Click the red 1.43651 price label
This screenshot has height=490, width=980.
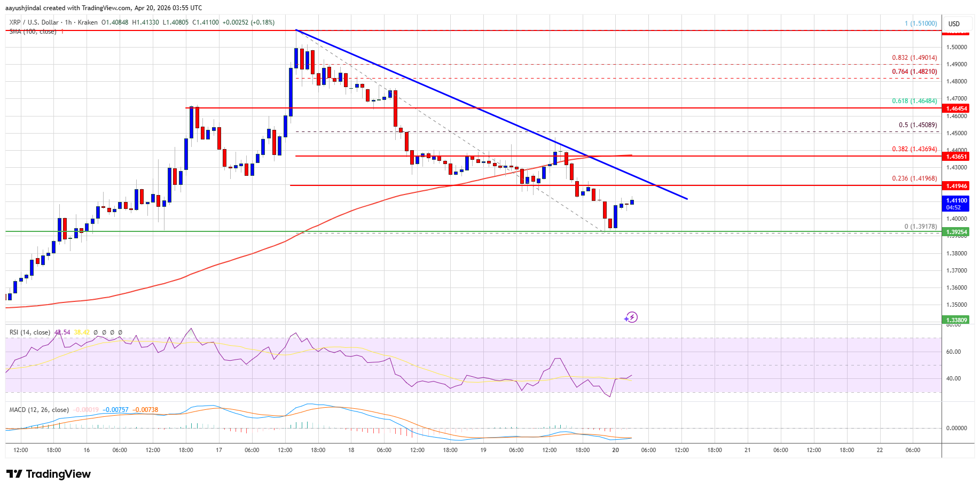coord(957,157)
